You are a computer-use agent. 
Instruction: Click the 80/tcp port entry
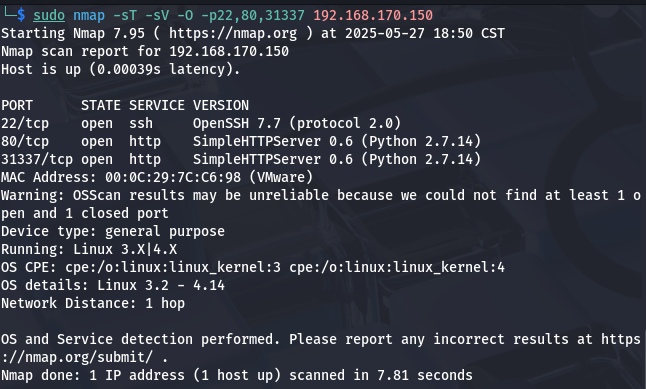coord(25,141)
